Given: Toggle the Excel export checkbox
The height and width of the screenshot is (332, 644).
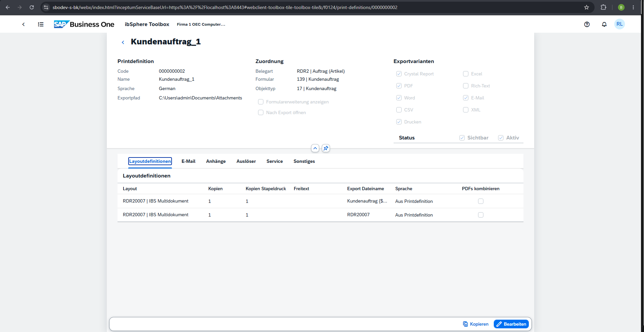Looking at the screenshot, I should 466,74.
